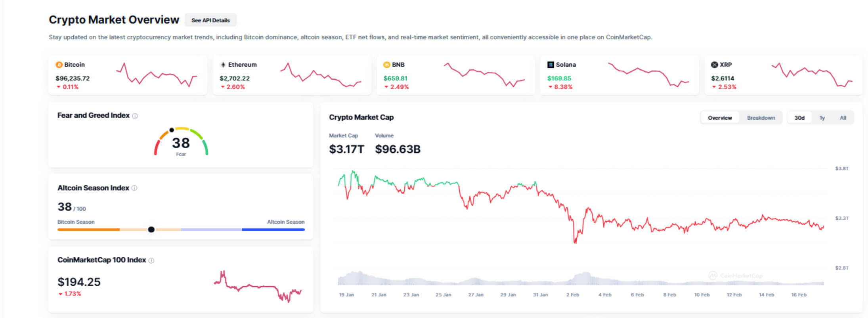Select the 1y time range
868x318 pixels.
[822, 118]
